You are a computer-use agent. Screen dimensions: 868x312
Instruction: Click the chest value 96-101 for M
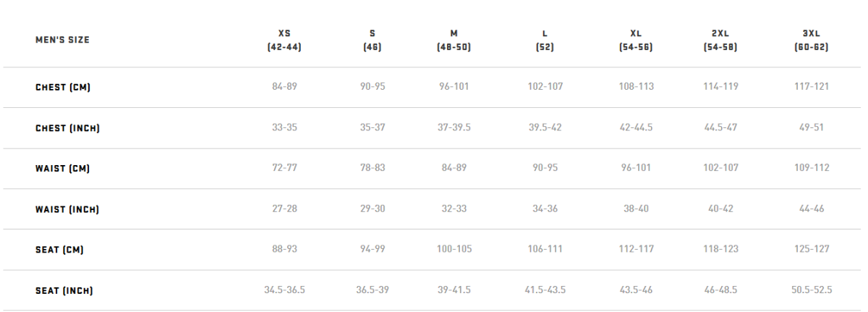pos(454,87)
